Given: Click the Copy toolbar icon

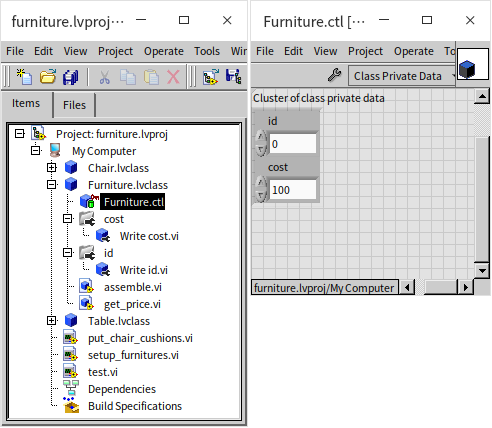Looking at the screenshot, I should (x=128, y=77).
